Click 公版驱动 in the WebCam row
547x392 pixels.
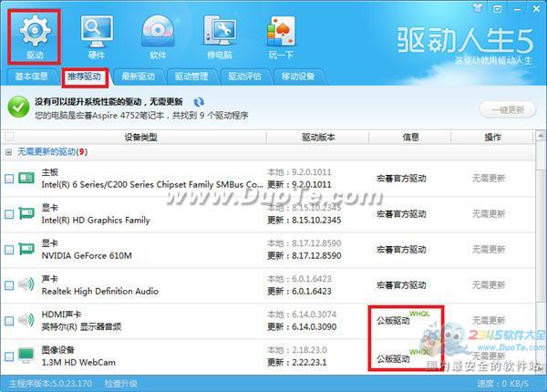coord(393,358)
